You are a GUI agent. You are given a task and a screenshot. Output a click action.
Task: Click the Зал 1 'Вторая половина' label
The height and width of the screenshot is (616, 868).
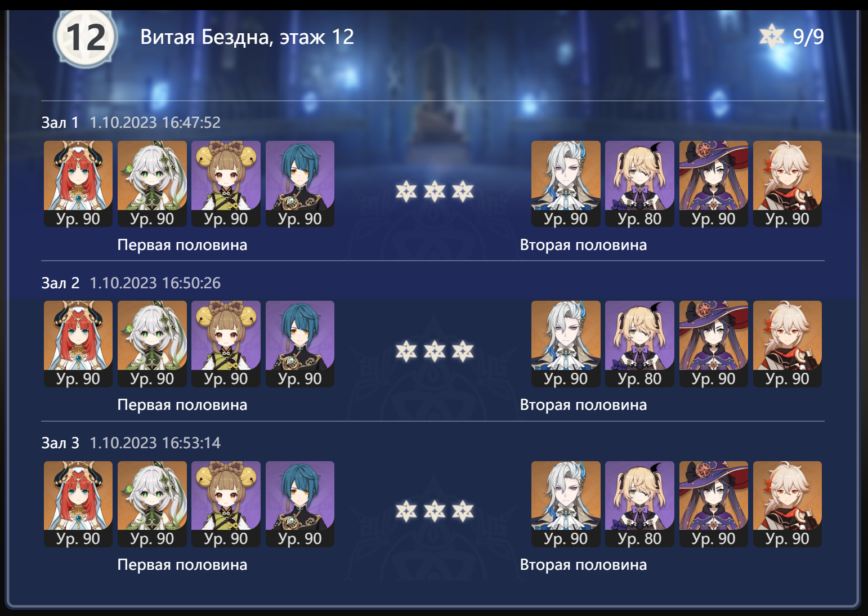(x=583, y=245)
